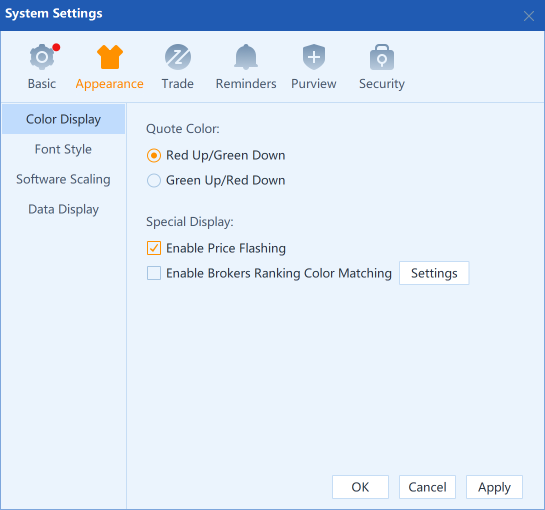The width and height of the screenshot is (545, 510).
Task: Select the orange shirt Appearance icon
Action: tap(110, 57)
